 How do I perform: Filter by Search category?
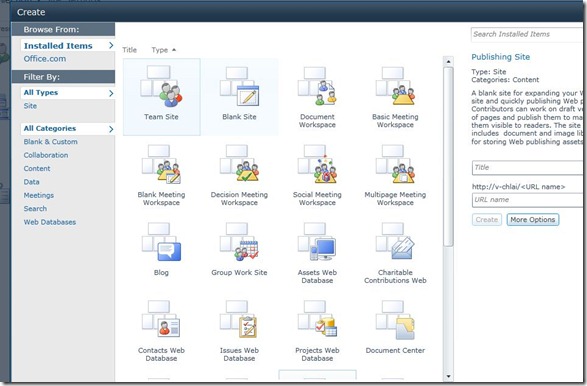pos(35,209)
